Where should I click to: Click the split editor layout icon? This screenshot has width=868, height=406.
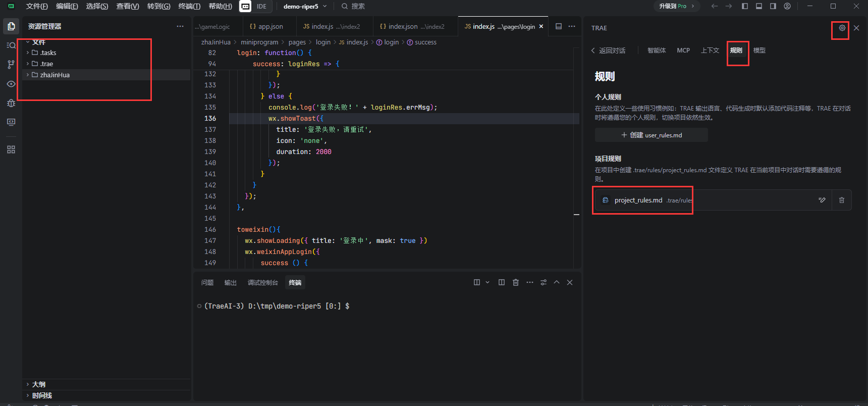tap(559, 26)
